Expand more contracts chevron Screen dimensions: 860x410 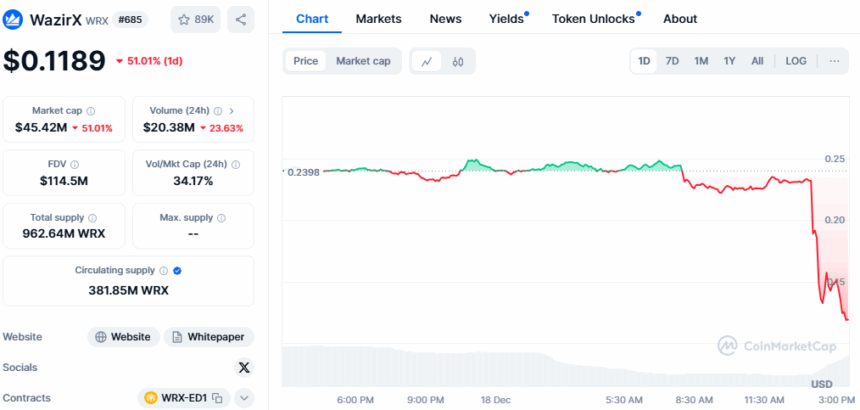[245, 398]
